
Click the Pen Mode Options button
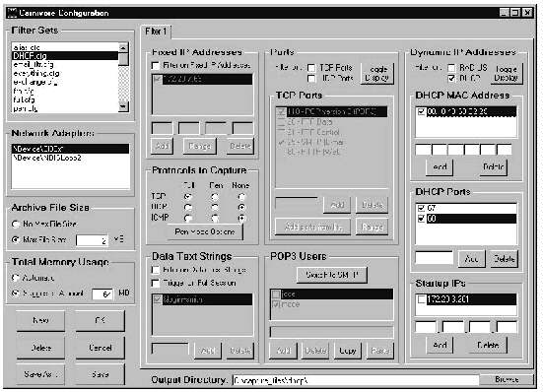(x=205, y=231)
